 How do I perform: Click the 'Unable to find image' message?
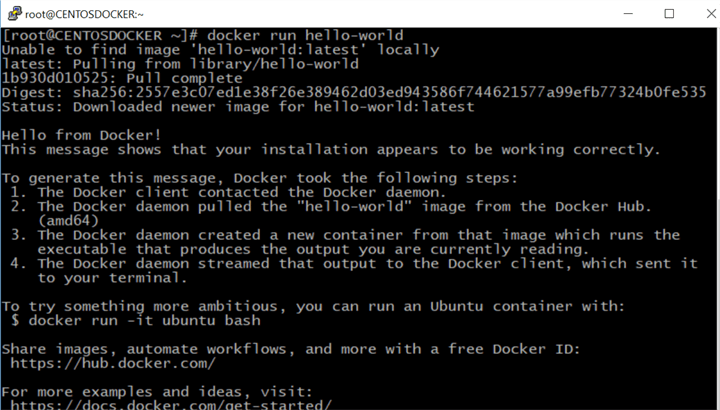tap(220, 49)
